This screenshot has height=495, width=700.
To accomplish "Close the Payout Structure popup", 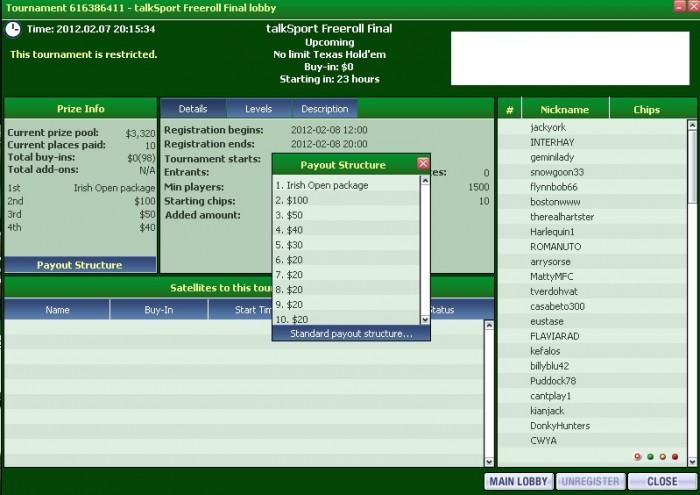I will click(x=423, y=163).
